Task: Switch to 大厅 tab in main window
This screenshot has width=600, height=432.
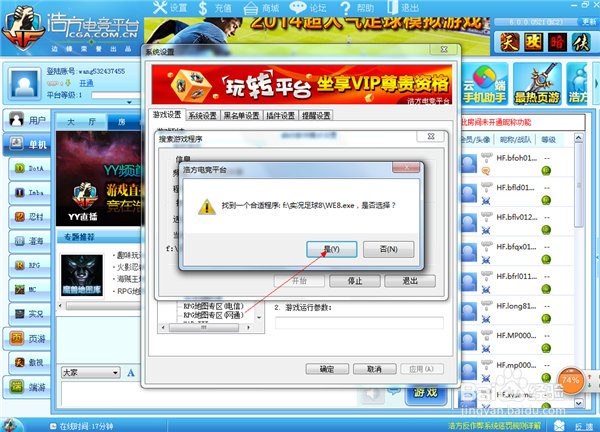Action: [x=81, y=122]
